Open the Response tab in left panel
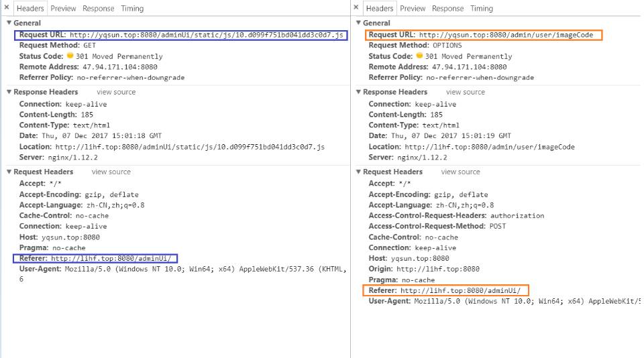 pyautogui.click(x=98, y=9)
